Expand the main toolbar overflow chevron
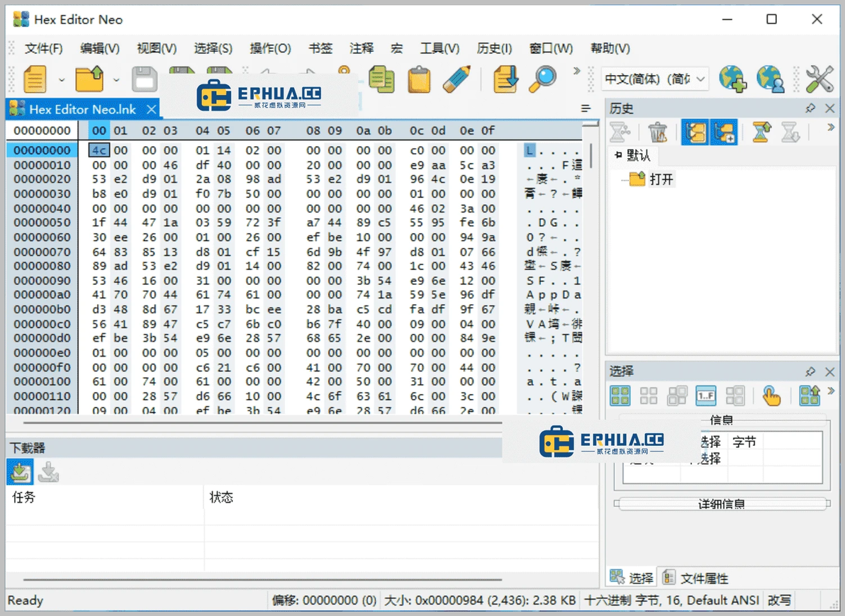 (x=576, y=71)
